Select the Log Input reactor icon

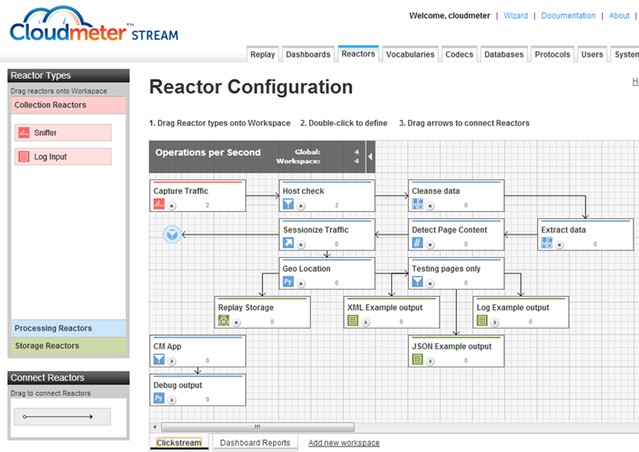pos(24,157)
